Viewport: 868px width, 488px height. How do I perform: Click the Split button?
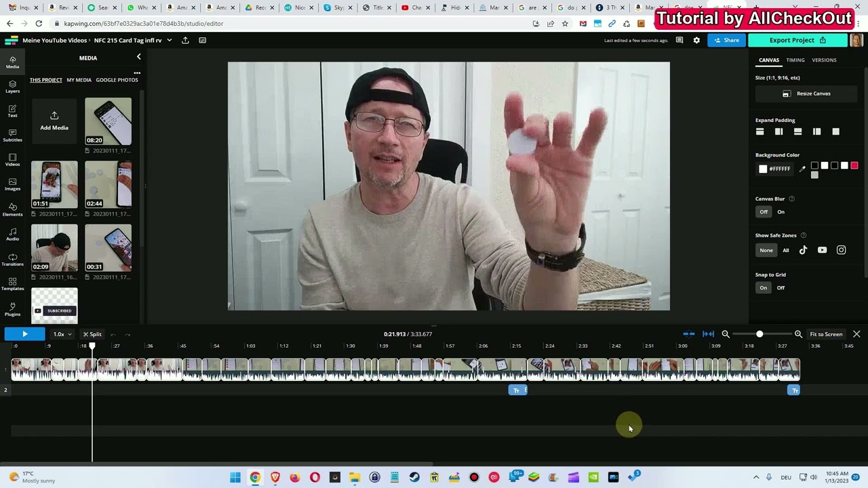[x=92, y=334]
